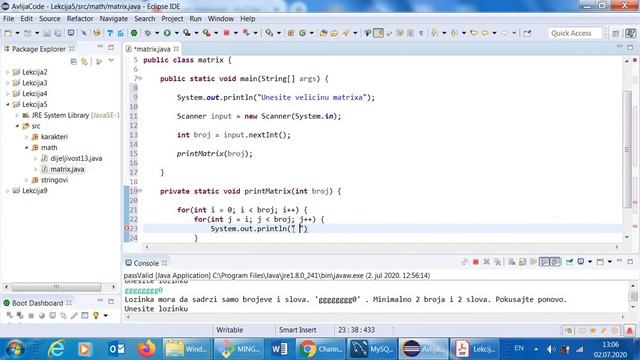Toggle Show Console on Standard Out change

pyautogui.click(x=544, y=262)
